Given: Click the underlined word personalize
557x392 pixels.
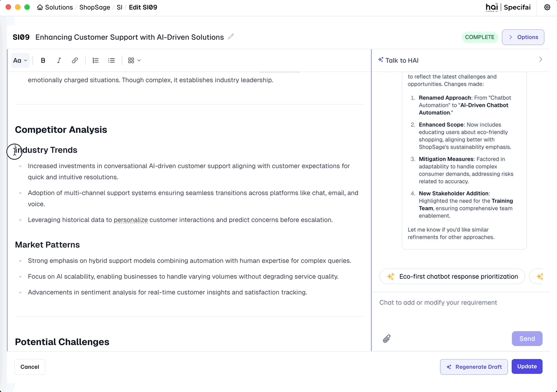Looking at the screenshot, I should 131,220.
